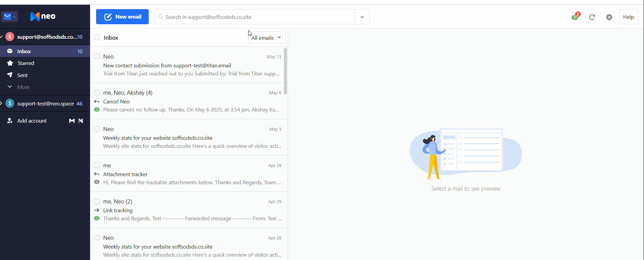Focus the search in support@soffsodsds field
644x260 pixels.
click(255, 17)
